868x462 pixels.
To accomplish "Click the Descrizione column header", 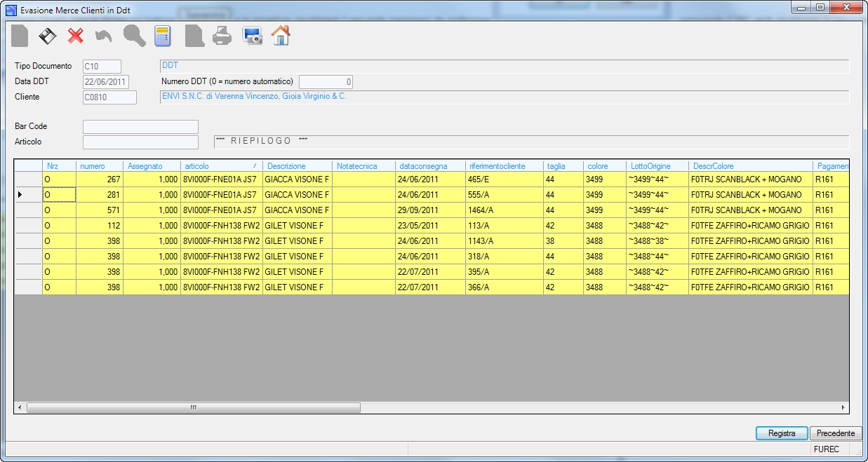I will (x=298, y=166).
